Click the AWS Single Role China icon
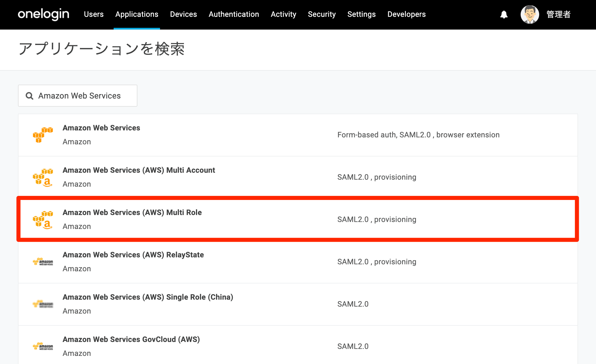Image resolution: width=596 pixels, height=364 pixels. pos(43,304)
